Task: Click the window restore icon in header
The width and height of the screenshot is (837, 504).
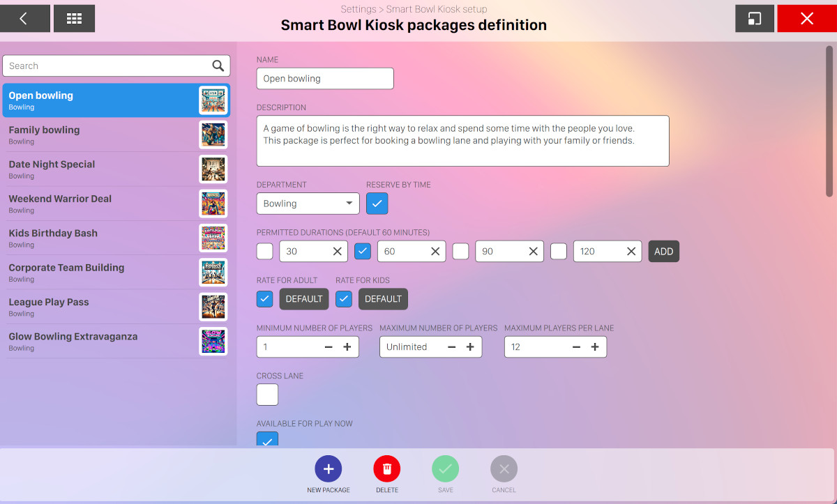Action: point(755,19)
